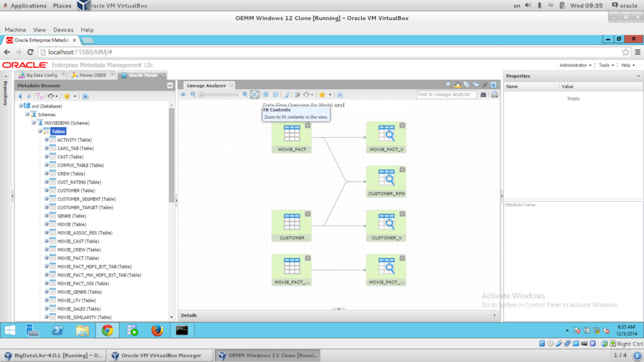Click the MOVIE_FACT table node

pyautogui.click(x=292, y=138)
